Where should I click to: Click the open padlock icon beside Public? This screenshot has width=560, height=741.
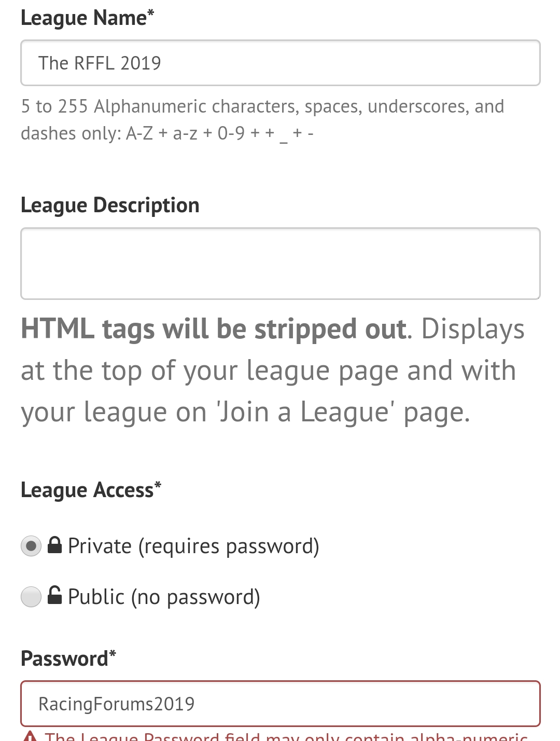(54, 595)
